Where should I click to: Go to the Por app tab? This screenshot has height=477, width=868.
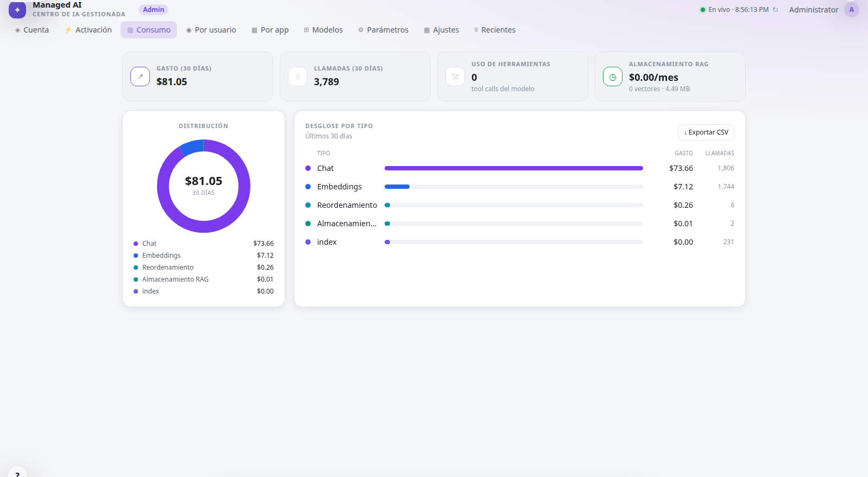click(x=270, y=30)
